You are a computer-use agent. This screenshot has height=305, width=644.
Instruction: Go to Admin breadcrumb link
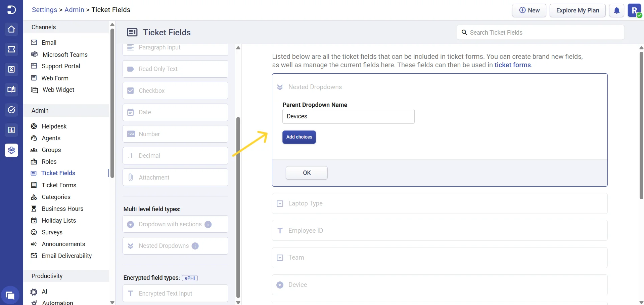point(74,10)
